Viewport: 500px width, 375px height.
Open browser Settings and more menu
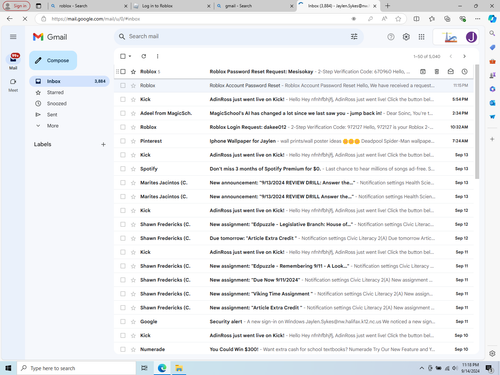[x=478, y=19]
